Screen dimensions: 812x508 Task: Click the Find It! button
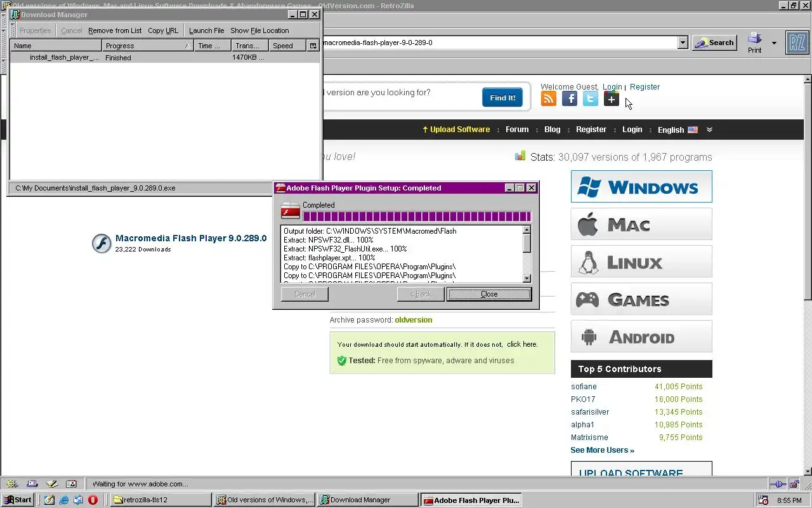coord(502,98)
